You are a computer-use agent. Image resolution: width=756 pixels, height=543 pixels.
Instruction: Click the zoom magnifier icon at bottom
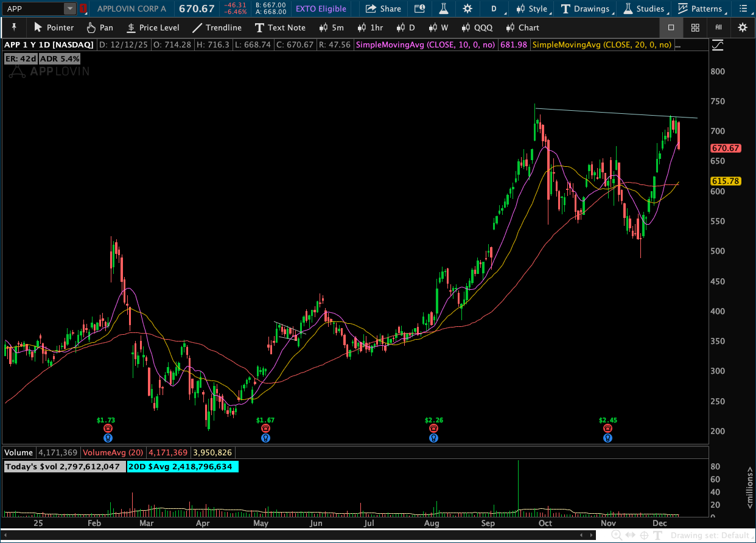tap(616, 535)
